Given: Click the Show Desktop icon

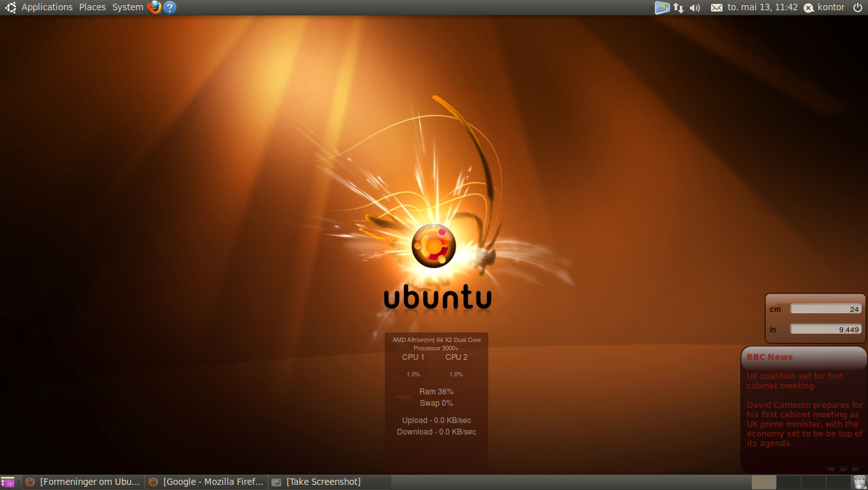Looking at the screenshot, I should pos(8,482).
